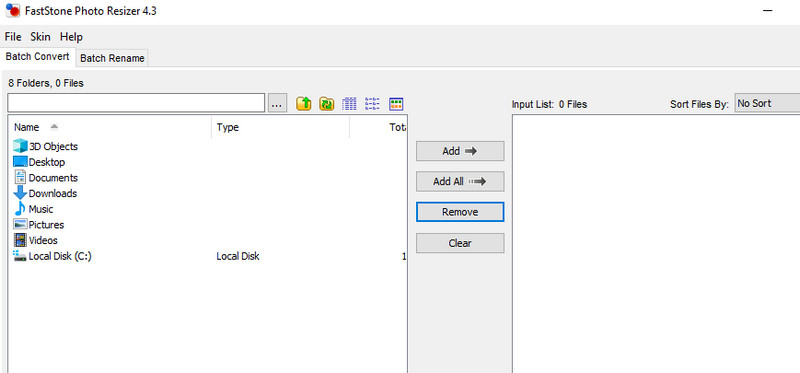Click the '8 Folders, 0 Files' status text
This screenshot has height=373, width=800.
click(x=46, y=83)
